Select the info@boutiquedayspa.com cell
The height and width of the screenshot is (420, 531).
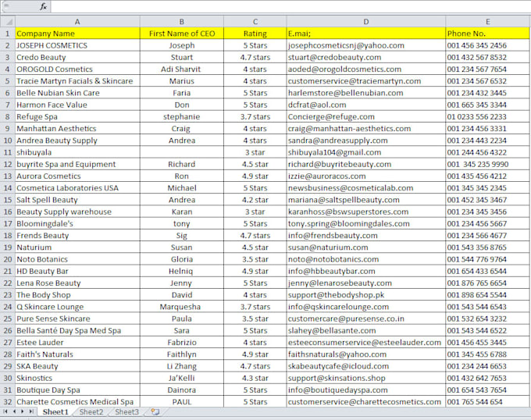coord(366,390)
